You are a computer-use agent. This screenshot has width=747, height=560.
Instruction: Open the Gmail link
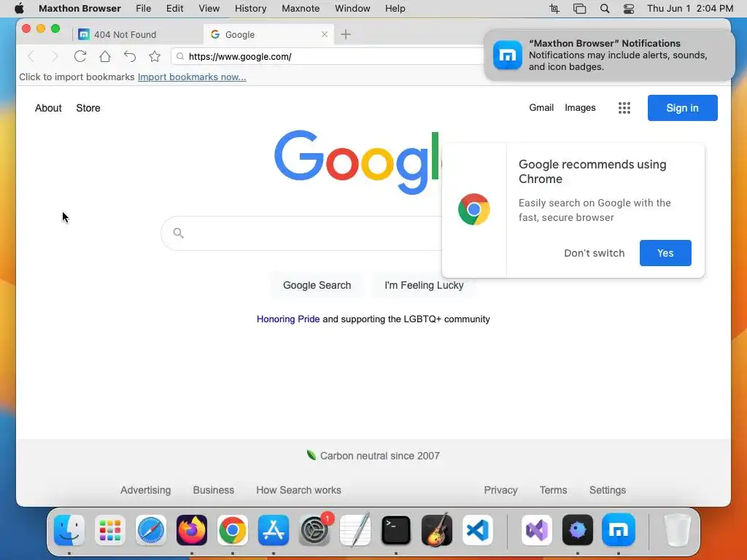pos(541,108)
